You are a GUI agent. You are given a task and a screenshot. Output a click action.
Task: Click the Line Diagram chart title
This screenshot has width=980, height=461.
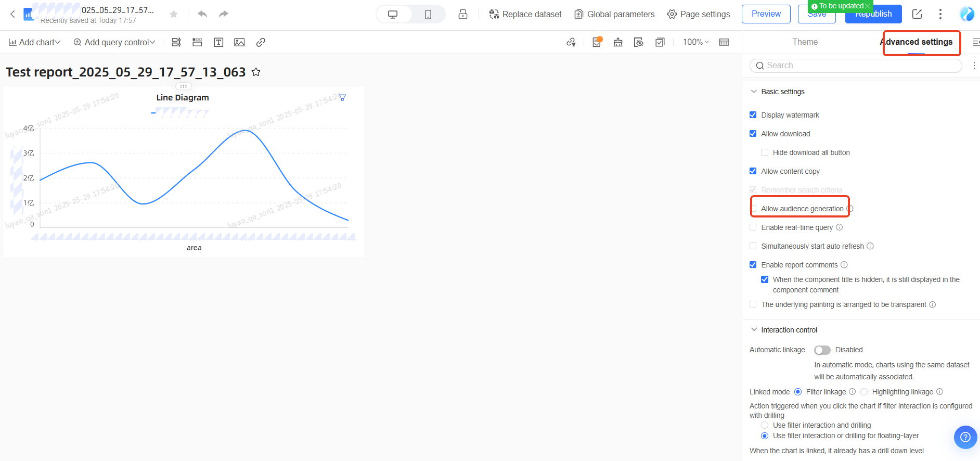(x=183, y=98)
